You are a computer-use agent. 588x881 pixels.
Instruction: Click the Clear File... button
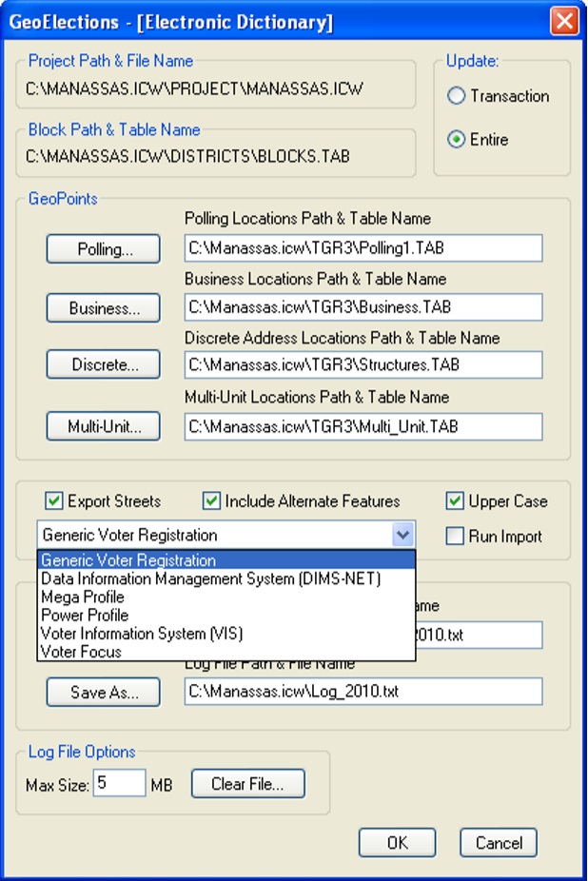(x=248, y=785)
